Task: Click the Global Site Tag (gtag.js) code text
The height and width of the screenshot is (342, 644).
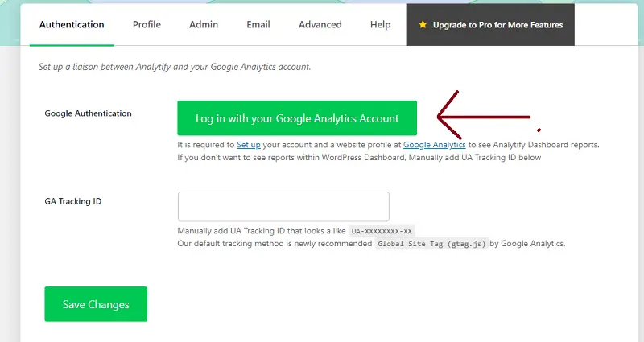Action: [431, 243]
